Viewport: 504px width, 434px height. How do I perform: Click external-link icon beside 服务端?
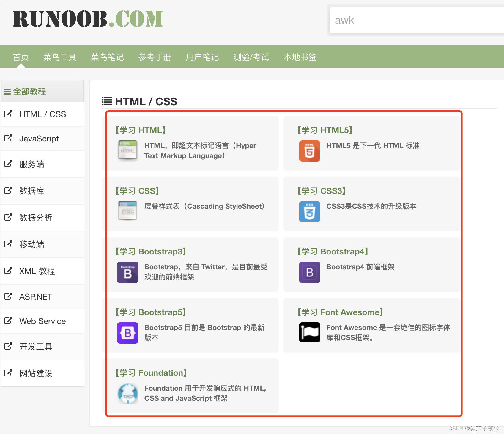[8, 163]
